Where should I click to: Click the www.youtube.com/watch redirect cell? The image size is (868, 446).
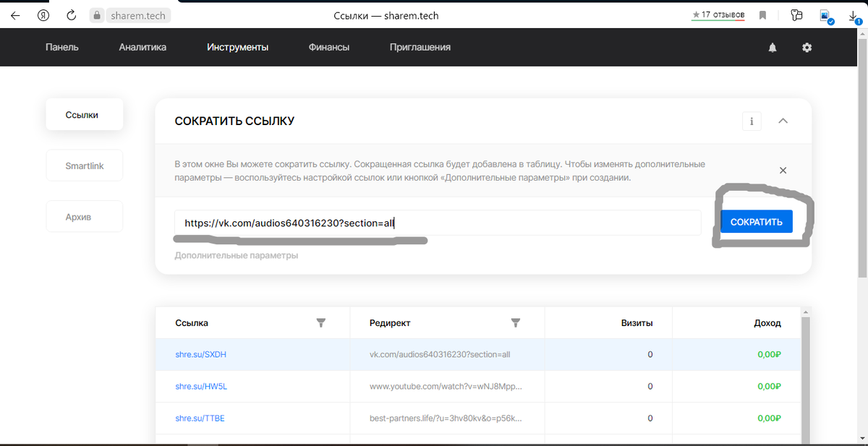pos(446,387)
